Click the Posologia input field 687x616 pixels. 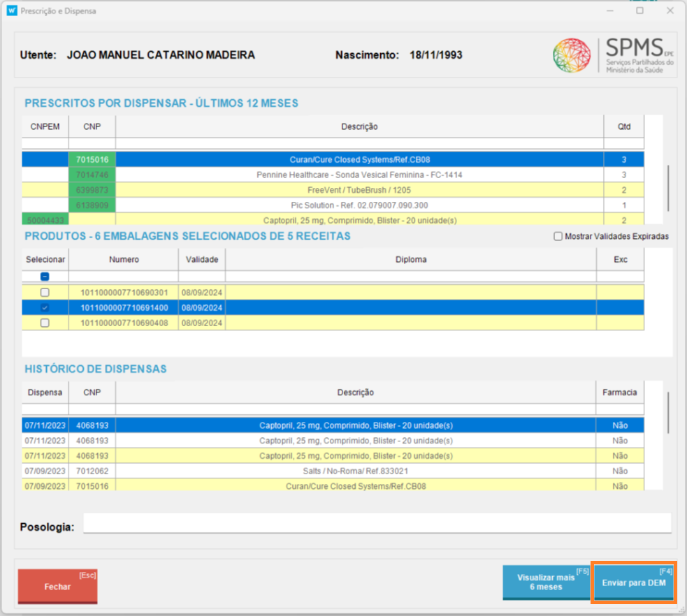377,524
